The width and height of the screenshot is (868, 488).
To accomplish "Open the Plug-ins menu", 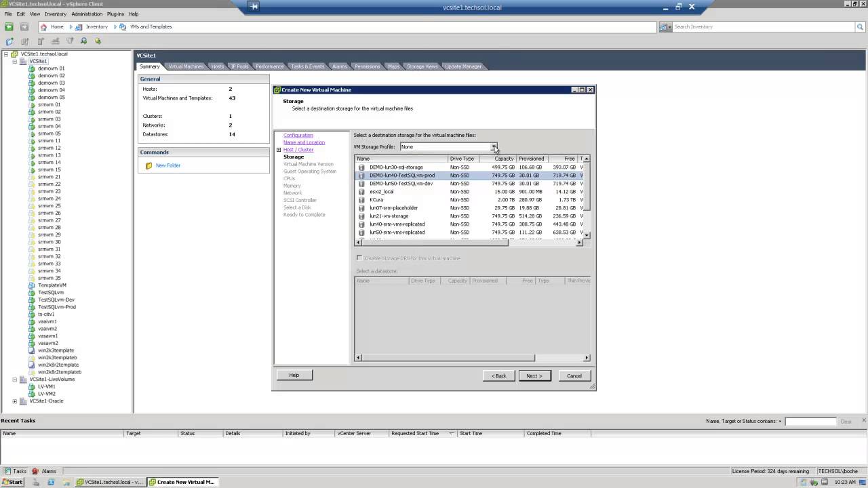I will pyautogui.click(x=115, y=14).
